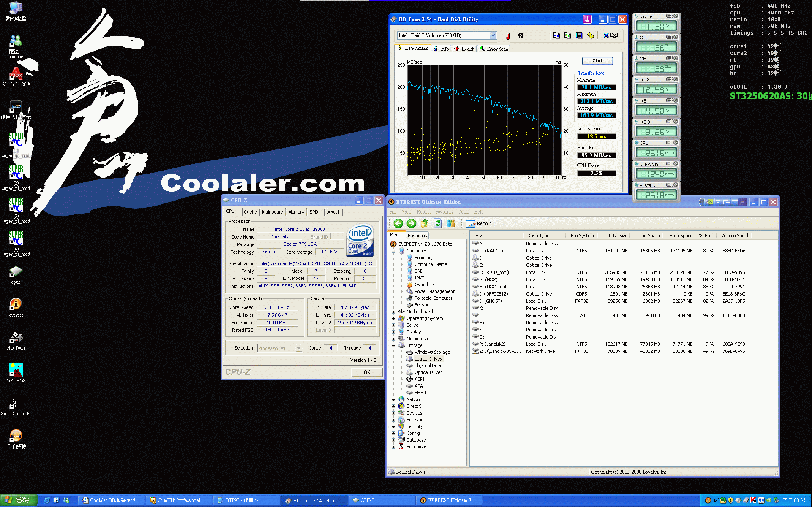The height and width of the screenshot is (507, 812).
Task: Open settings of CHASSIS1 fan widget
Action: point(669,164)
